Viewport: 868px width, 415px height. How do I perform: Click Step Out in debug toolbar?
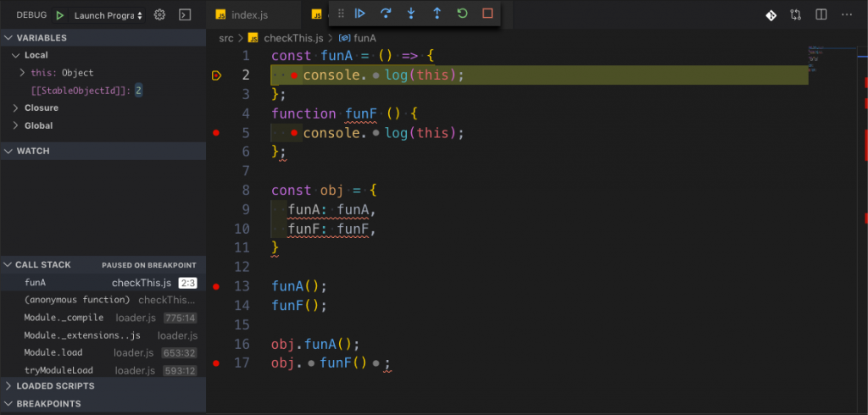pos(437,14)
